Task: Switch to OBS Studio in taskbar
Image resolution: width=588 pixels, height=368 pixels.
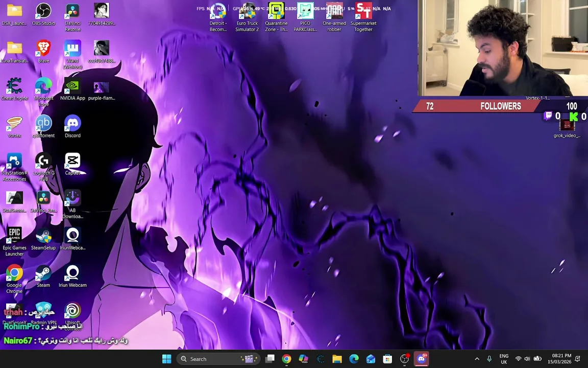Action: [x=404, y=359]
